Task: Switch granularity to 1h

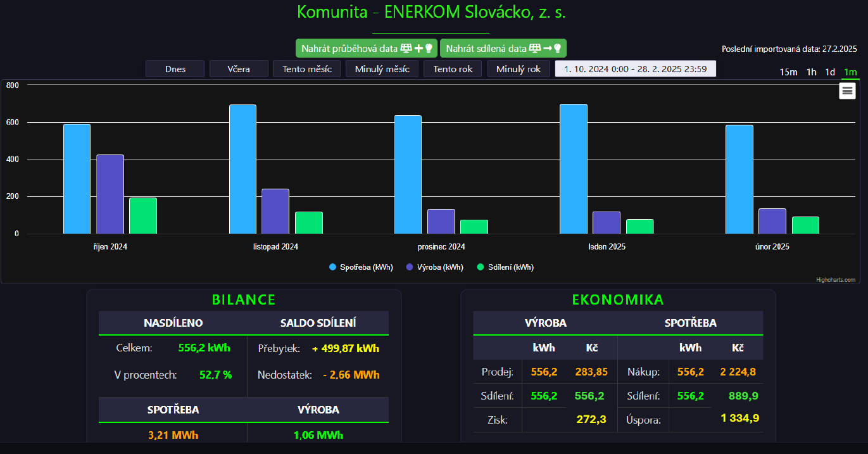Action: click(x=811, y=72)
